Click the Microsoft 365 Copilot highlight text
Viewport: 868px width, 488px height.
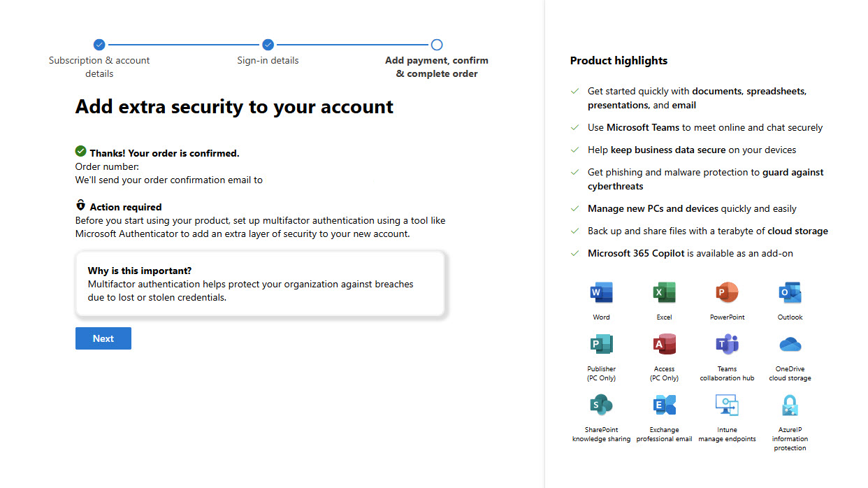tap(690, 253)
